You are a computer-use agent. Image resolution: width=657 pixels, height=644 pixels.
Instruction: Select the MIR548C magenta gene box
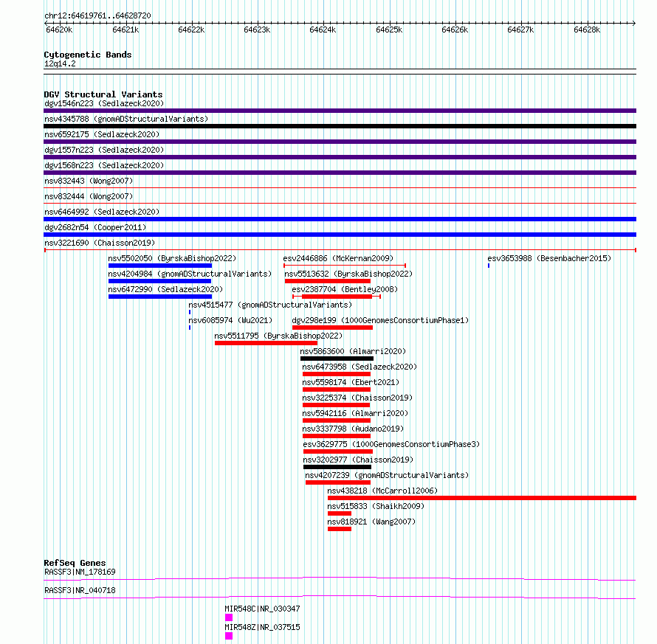(x=229, y=617)
